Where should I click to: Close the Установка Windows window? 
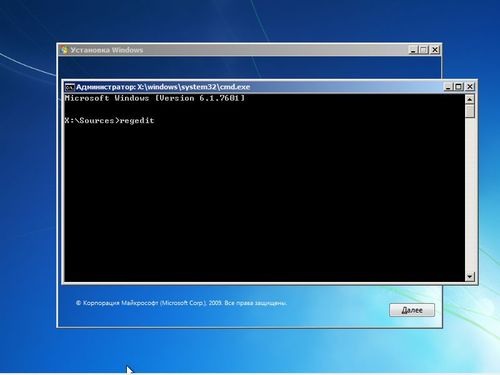[435, 50]
